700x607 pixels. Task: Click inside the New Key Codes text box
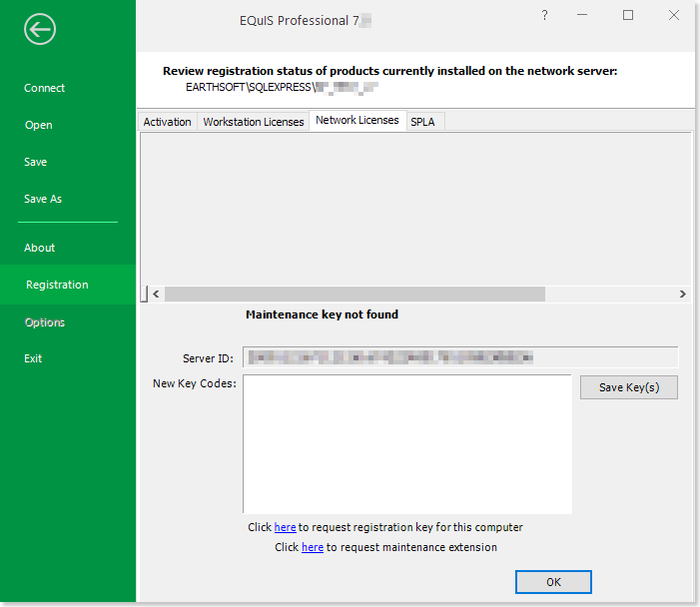coord(406,443)
